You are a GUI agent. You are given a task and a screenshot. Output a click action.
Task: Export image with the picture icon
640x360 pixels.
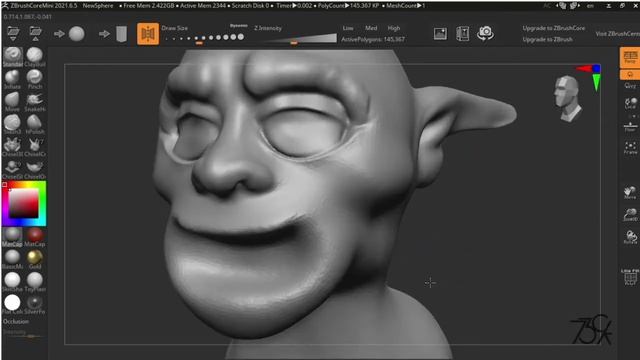[x=440, y=34]
